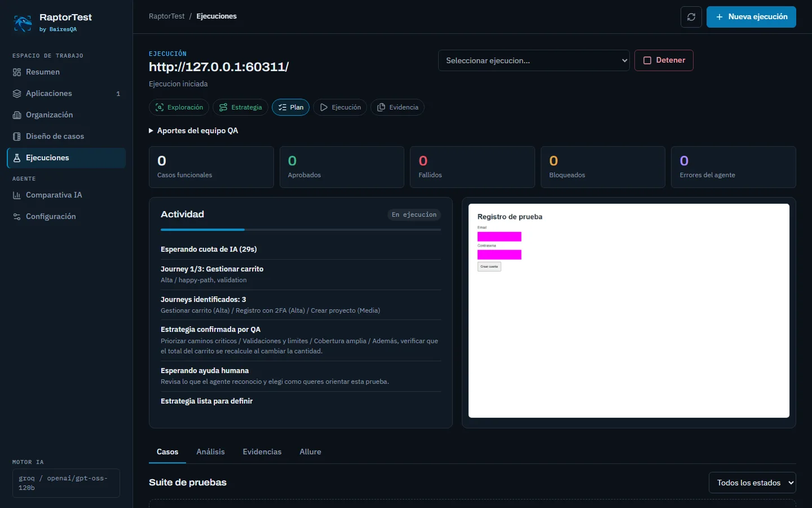The image size is (812, 508).
Task: Click the stop square icon in Detener
Action: (647, 60)
